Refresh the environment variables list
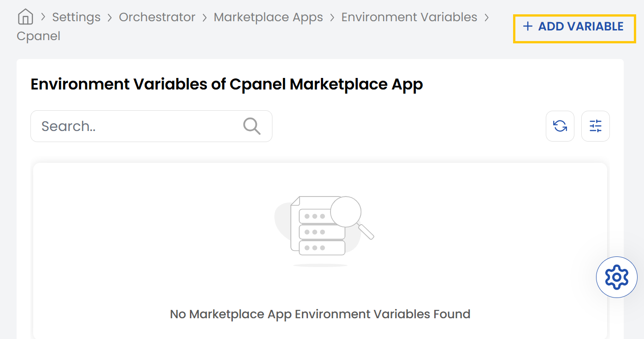Image resolution: width=644 pixels, height=339 pixels. coord(560,126)
